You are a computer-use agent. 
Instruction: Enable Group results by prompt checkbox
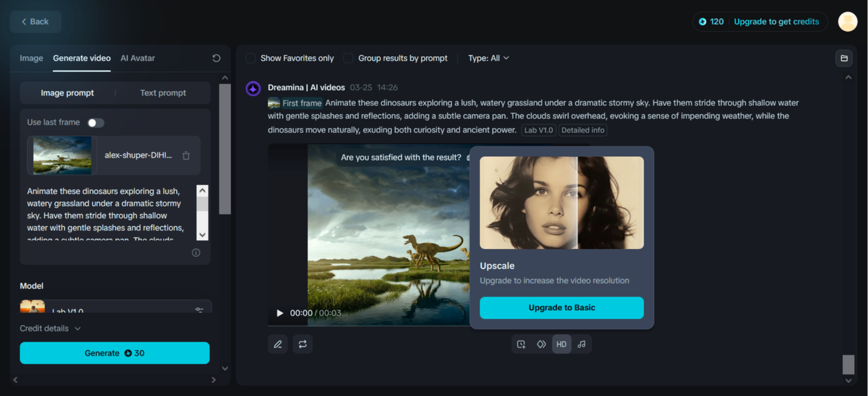[348, 58]
